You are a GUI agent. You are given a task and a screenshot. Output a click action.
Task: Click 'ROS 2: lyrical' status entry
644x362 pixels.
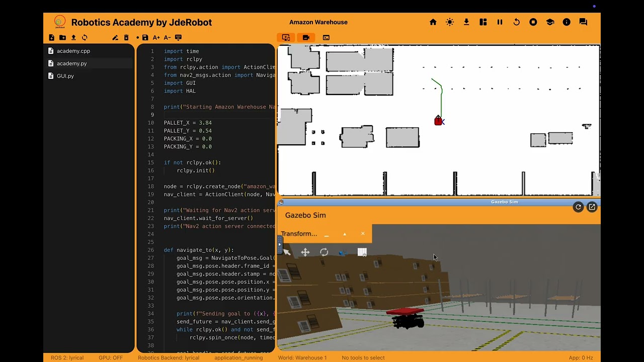point(67,358)
